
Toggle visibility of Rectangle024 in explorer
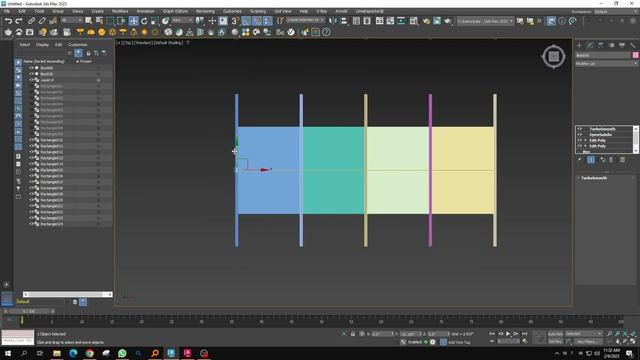(31, 224)
